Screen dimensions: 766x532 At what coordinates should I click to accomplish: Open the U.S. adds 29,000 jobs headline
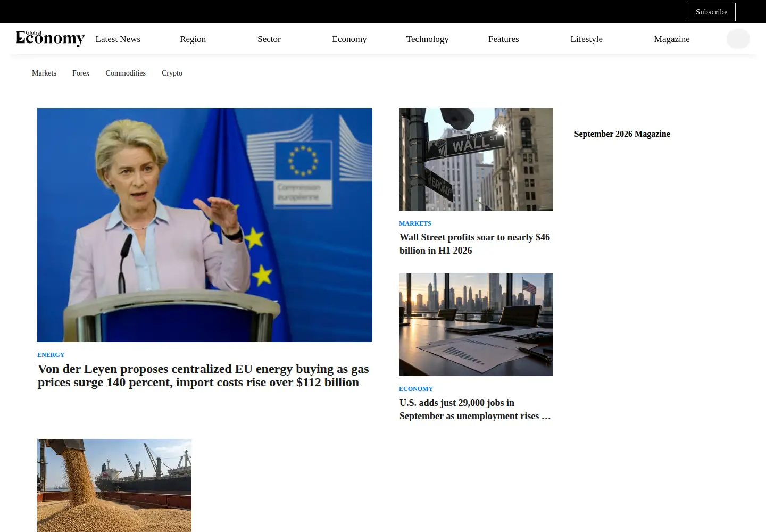click(475, 409)
